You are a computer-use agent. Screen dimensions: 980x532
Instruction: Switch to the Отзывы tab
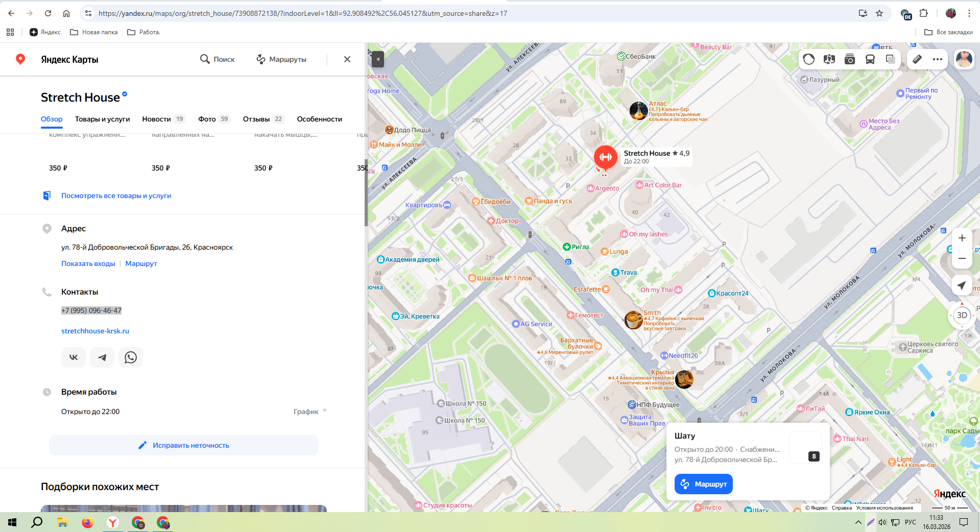tap(264, 119)
